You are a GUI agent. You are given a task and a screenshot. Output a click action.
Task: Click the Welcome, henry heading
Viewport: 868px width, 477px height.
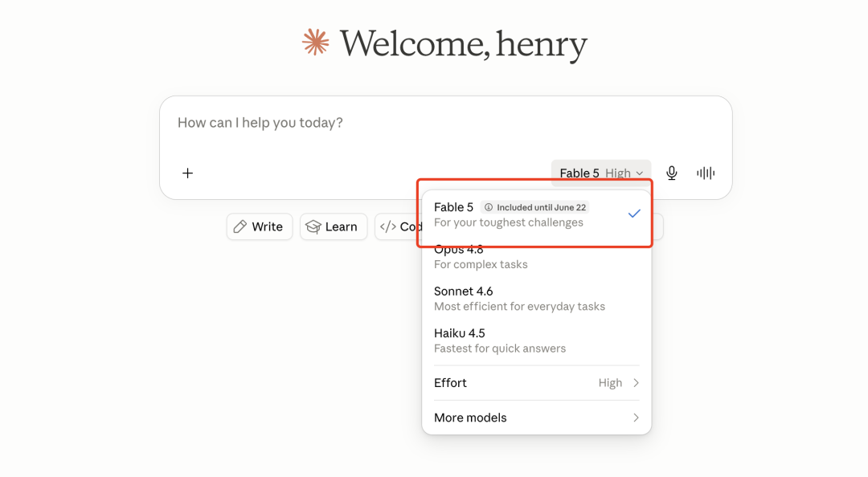tap(464, 44)
